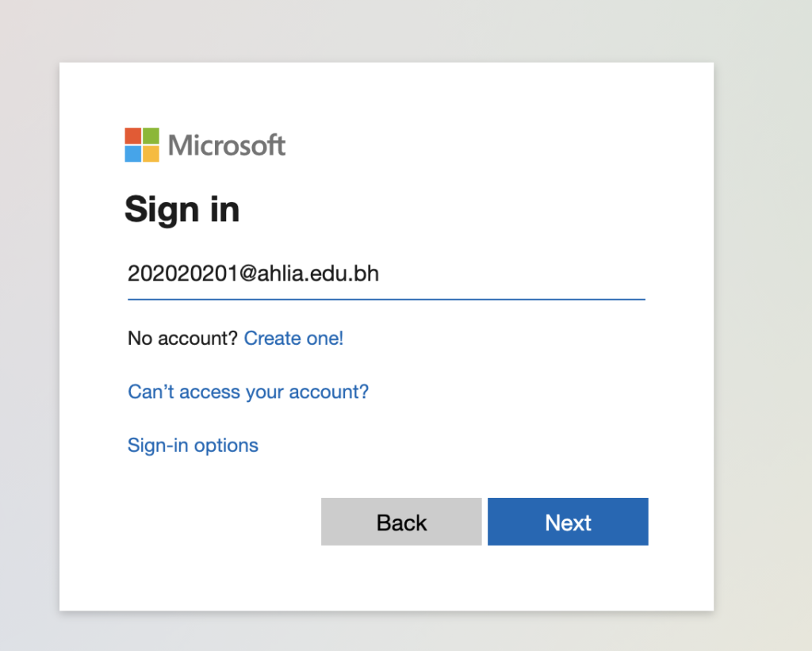Focus the email address input field
Viewport: 812px width, 651px height.
point(476,274)
